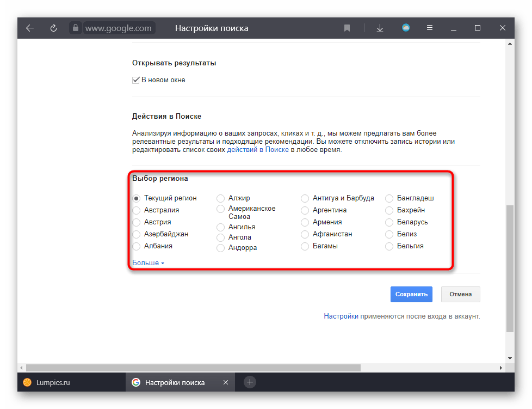Open the weather cloud extension icon
The image size is (532, 409).
(406, 28)
